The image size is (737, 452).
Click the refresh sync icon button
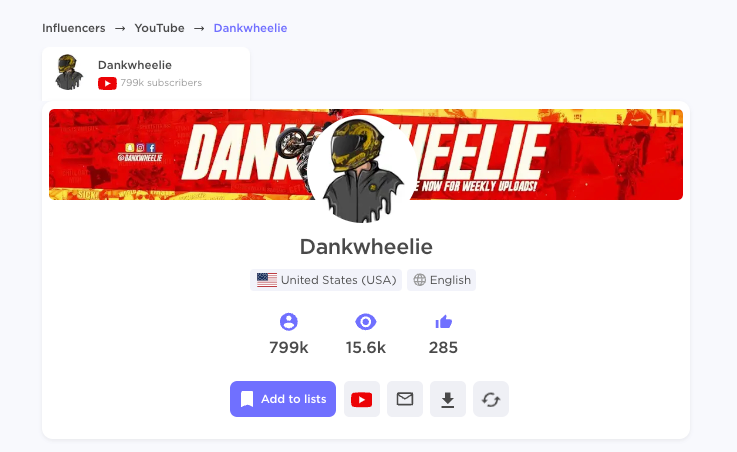[491, 399]
